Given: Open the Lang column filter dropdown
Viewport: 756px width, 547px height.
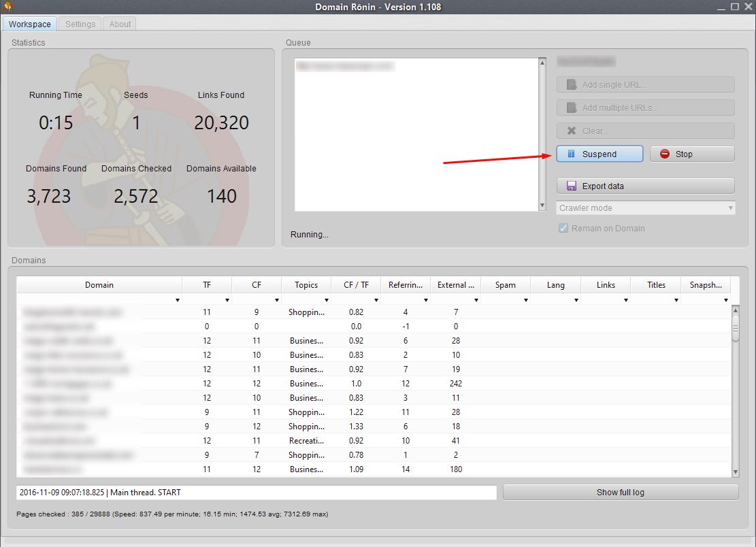Looking at the screenshot, I should [x=576, y=300].
